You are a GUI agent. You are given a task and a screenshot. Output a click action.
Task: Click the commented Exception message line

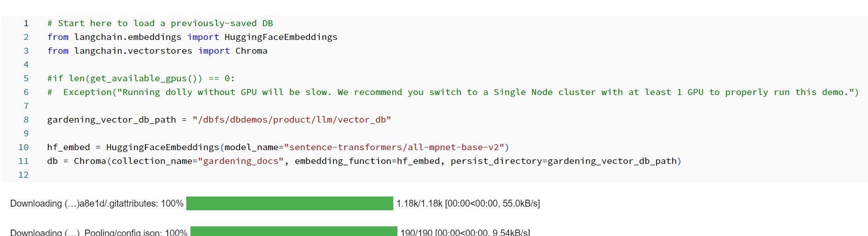pos(453,92)
